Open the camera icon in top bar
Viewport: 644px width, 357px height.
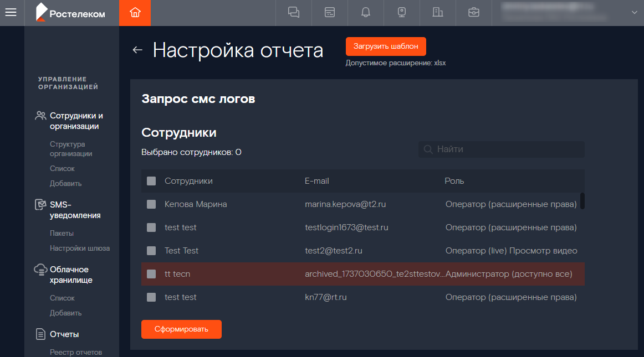[x=402, y=13]
